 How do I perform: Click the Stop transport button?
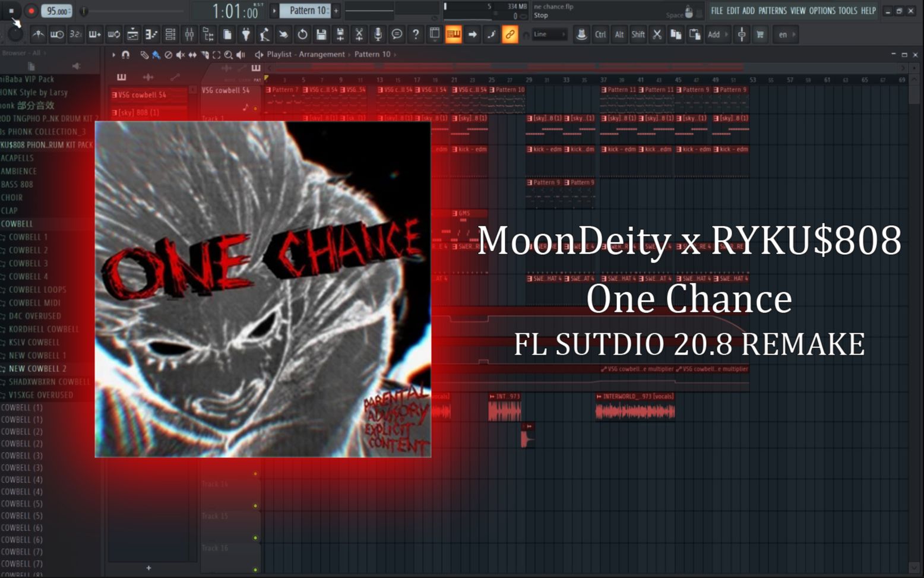tap(11, 11)
